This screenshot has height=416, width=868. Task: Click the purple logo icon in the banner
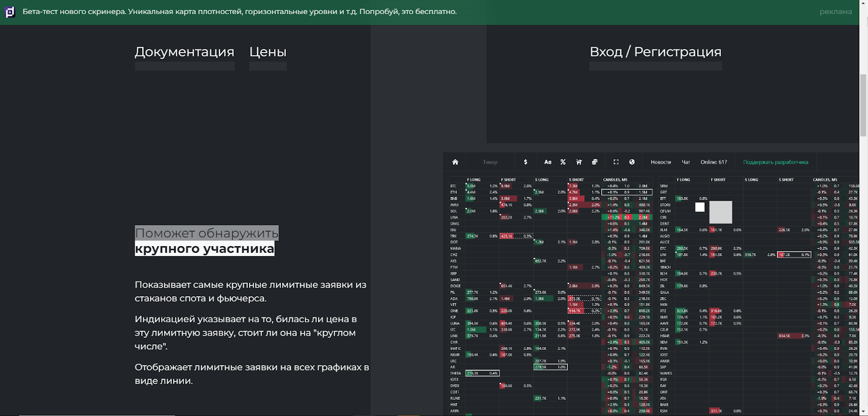click(10, 12)
